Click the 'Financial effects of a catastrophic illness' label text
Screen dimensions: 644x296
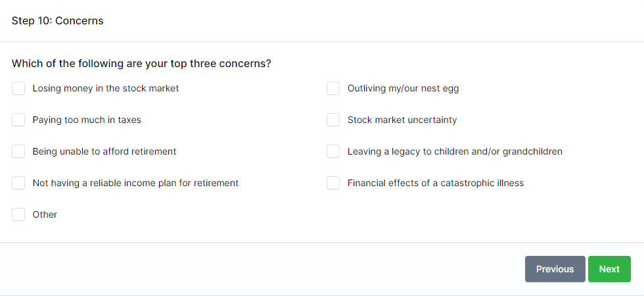click(436, 183)
